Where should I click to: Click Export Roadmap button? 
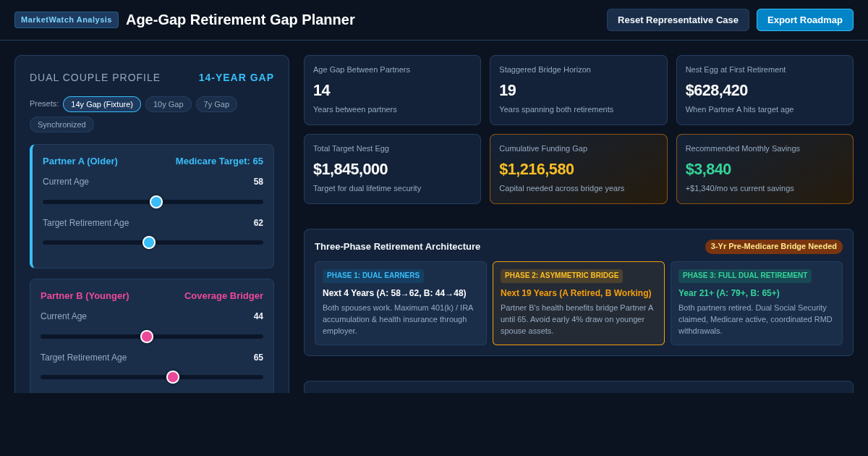coord(805,20)
